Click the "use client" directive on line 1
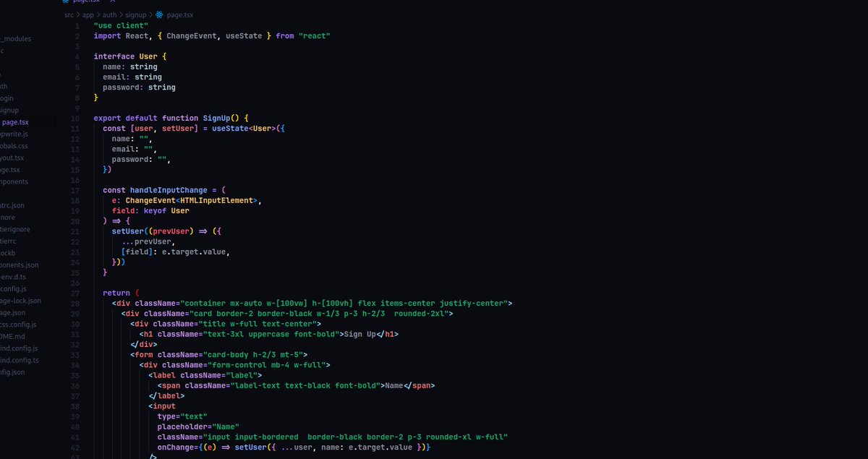Image resolution: width=868 pixels, height=459 pixels. pos(121,25)
